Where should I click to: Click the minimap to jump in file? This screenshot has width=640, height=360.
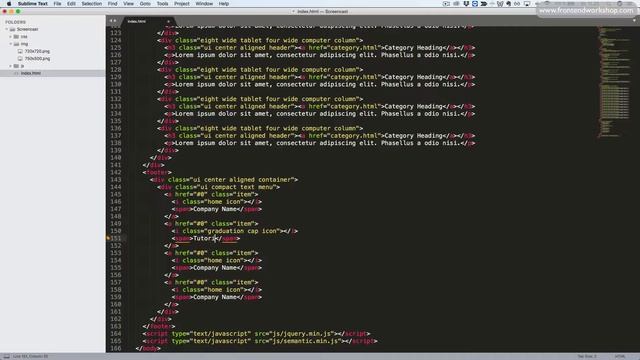(x=614, y=82)
